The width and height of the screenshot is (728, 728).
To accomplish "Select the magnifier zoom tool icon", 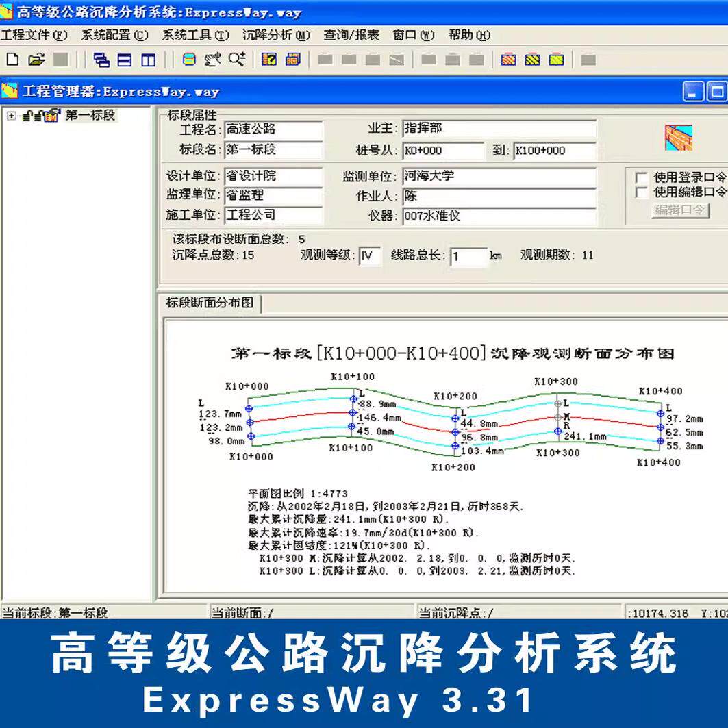I will click(x=236, y=60).
